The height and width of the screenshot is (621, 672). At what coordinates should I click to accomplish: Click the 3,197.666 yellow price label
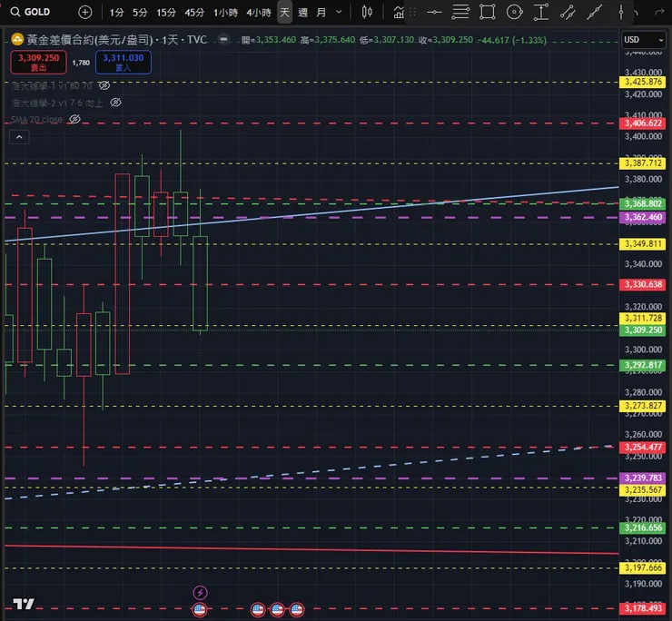(x=643, y=567)
